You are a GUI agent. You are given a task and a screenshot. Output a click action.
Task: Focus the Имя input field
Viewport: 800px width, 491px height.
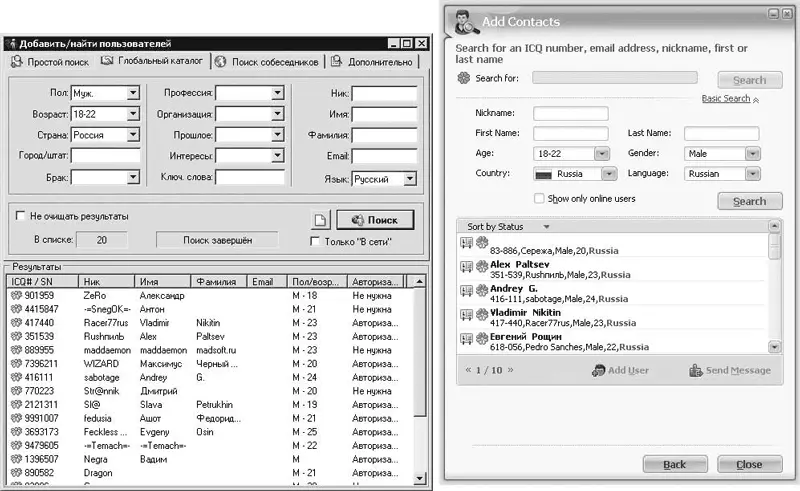[384, 114]
